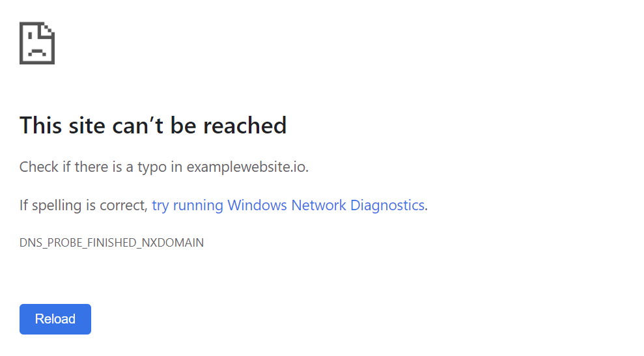Click the folded corner of the page icon
This screenshot has width=644, height=356.
[x=48, y=29]
